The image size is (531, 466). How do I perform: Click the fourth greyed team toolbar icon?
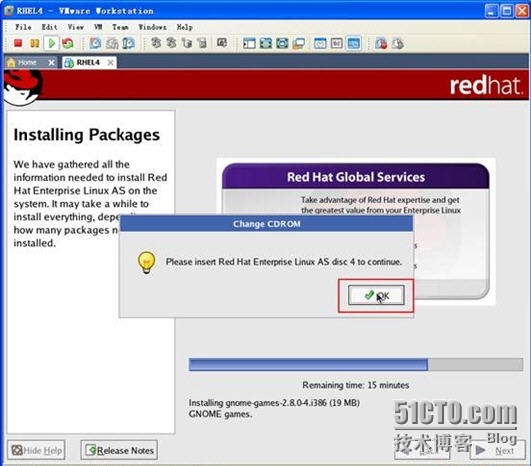tap(202, 43)
